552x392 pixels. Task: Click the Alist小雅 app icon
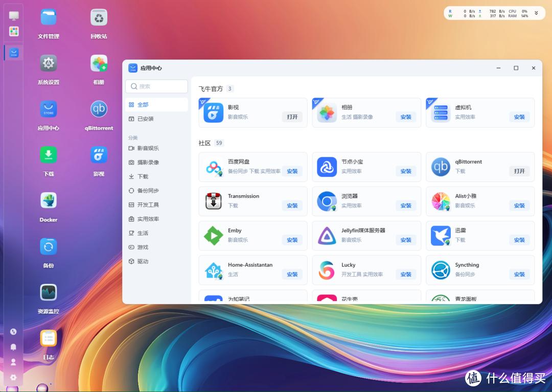coord(441,201)
